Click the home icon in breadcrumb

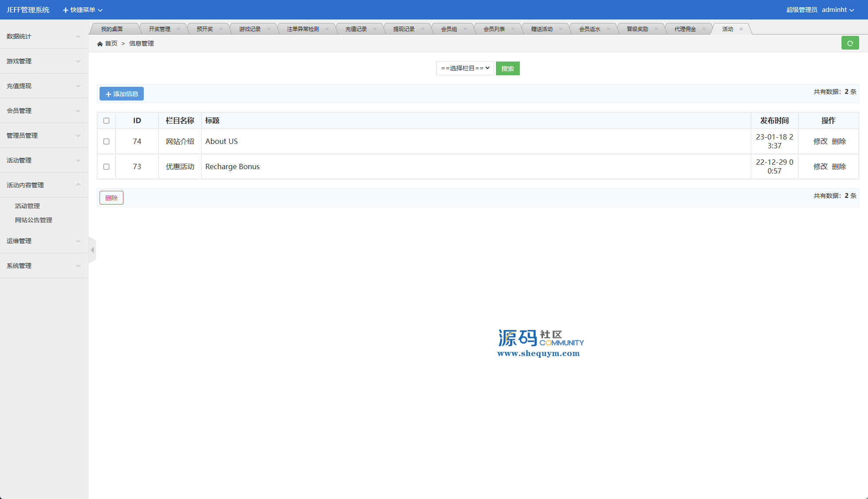100,44
